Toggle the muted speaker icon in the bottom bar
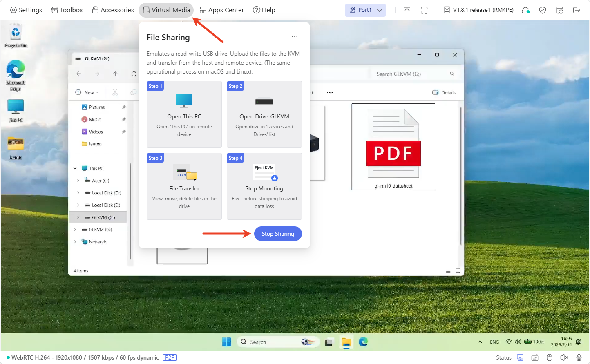 (x=564, y=357)
